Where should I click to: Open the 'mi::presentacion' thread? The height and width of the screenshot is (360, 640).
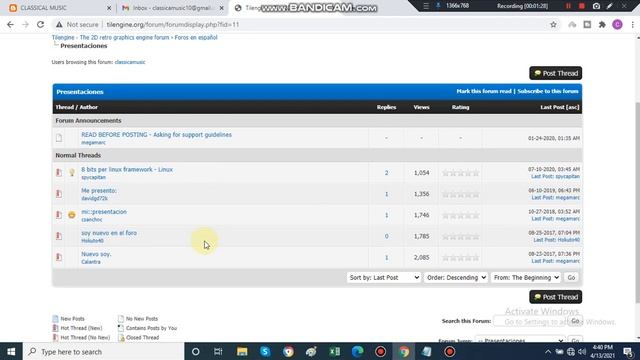pos(104,211)
